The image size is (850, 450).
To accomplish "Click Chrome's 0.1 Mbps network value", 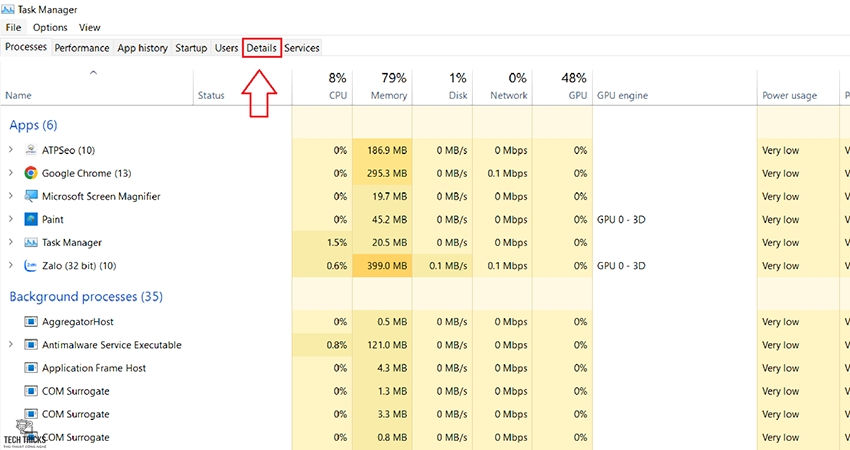I will (x=507, y=173).
